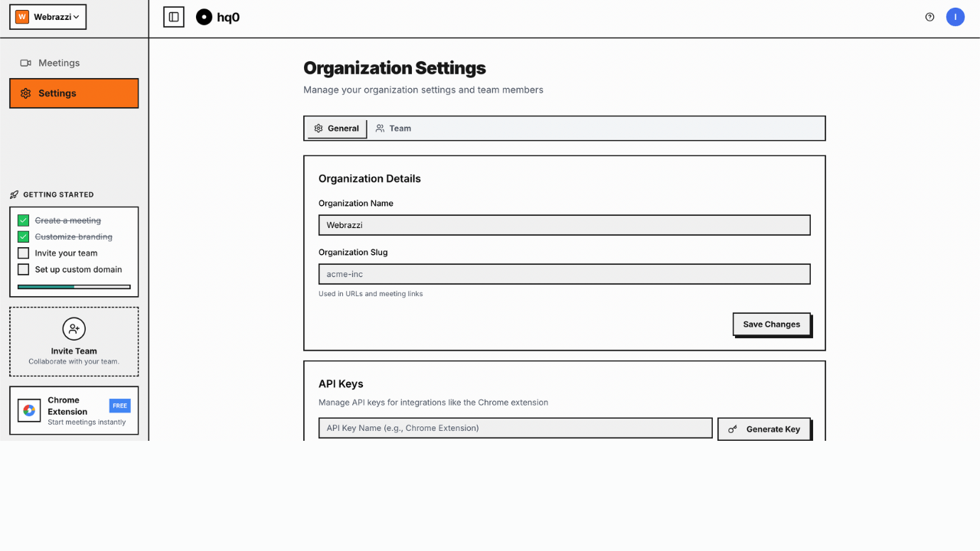Viewport: 980px width, 551px height.
Task: Uncheck the Create a meeting checkbox
Action: pyautogui.click(x=21, y=220)
